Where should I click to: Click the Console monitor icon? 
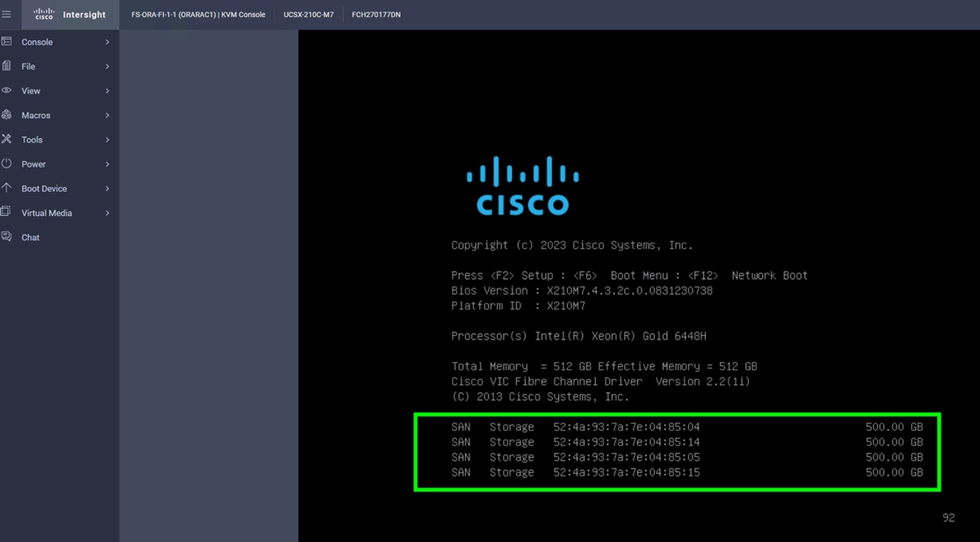click(6, 41)
